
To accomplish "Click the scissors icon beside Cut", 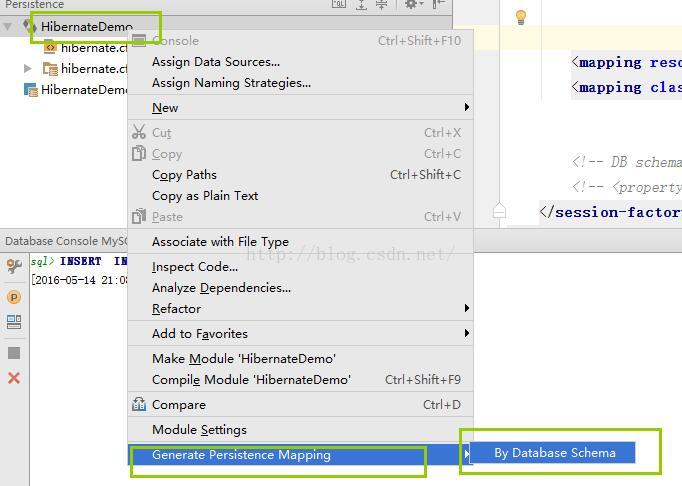I will coord(139,132).
